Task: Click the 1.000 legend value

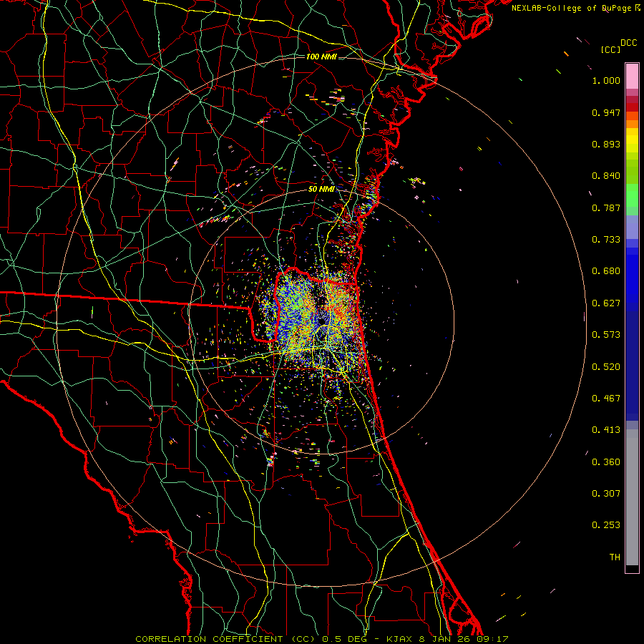Action: (606, 80)
